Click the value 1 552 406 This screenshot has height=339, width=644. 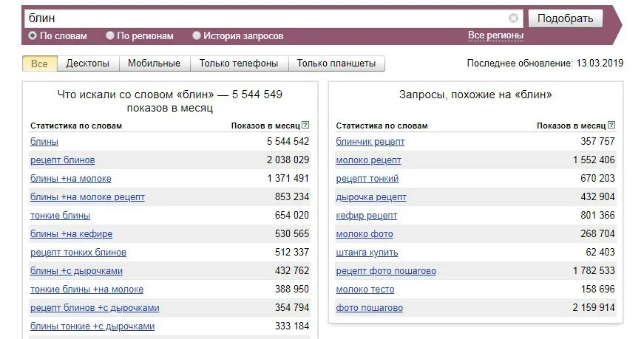point(594,160)
